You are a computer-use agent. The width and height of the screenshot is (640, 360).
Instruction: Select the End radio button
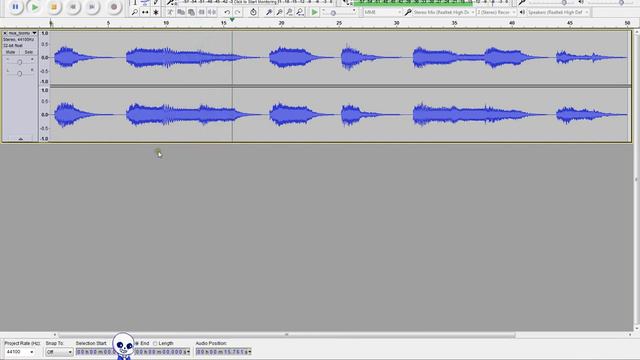click(137, 343)
